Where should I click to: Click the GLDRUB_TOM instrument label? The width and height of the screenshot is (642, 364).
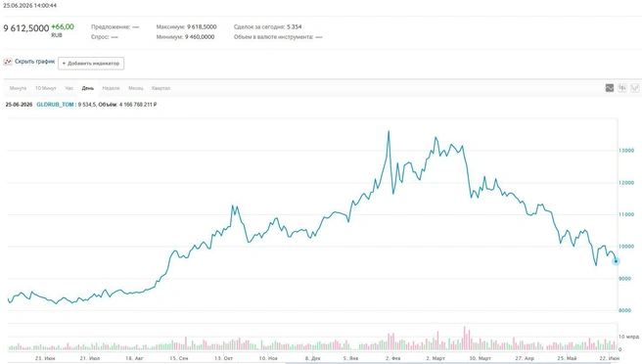55,105
